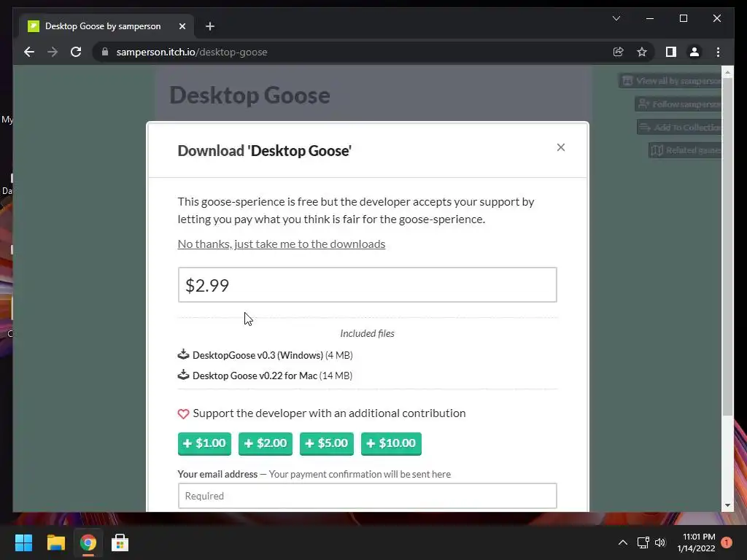Click the heart icon beside Support the developer

click(183, 414)
